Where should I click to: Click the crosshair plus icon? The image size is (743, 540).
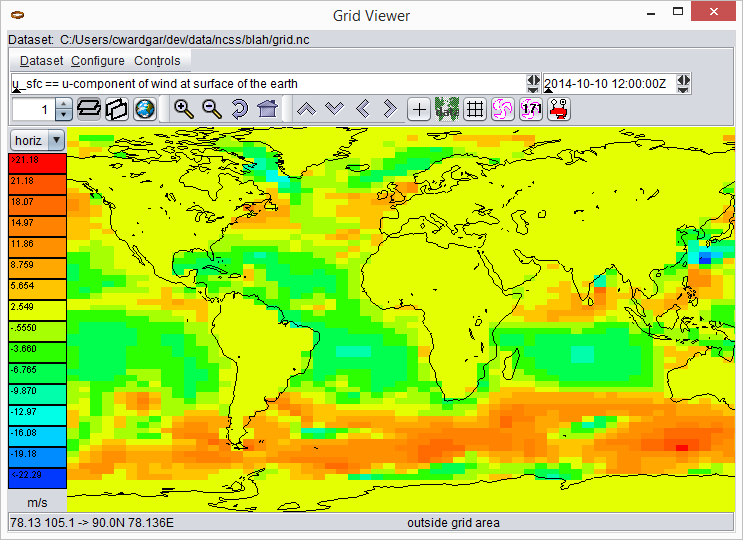coord(419,109)
